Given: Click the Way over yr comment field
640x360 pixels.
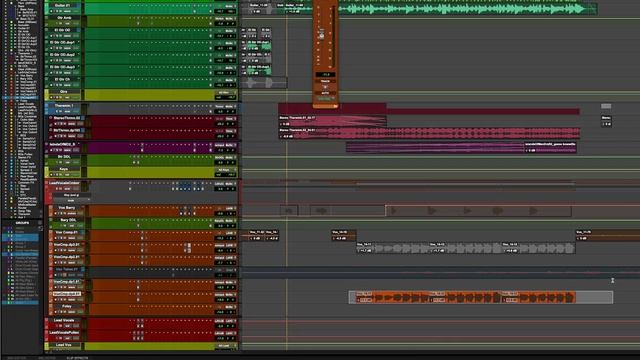Looking at the screenshot, I should pos(71,195).
